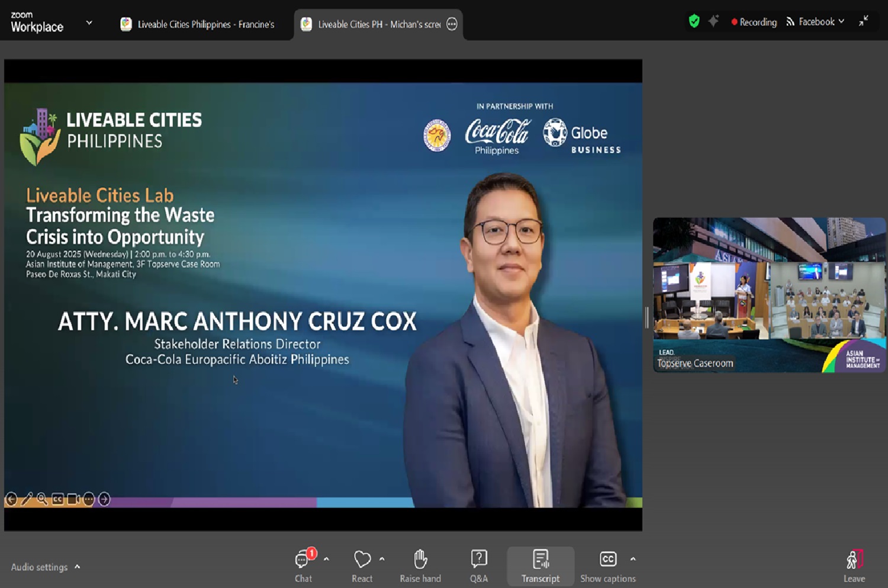The height and width of the screenshot is (588, 888).
Task: Select Topserve Caseroom video thumbnail
Action: coord(769,295)
